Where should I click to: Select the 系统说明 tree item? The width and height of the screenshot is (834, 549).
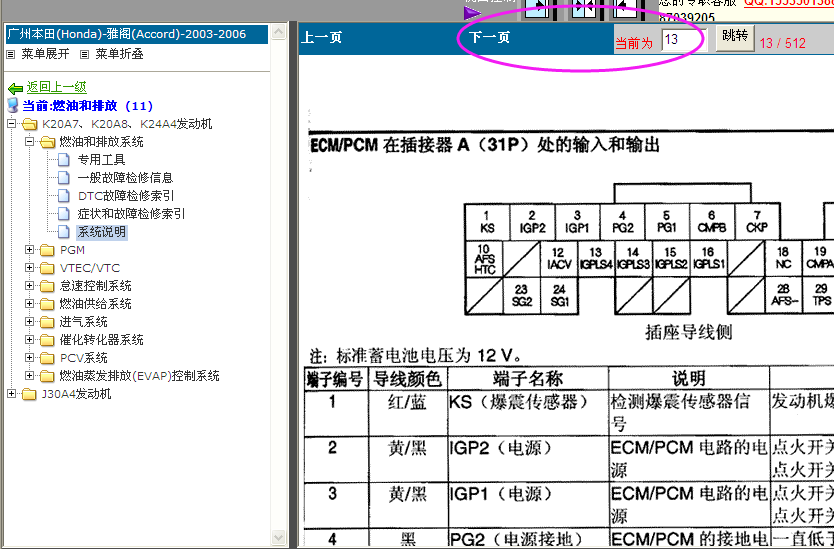click(x=102, y=232)
